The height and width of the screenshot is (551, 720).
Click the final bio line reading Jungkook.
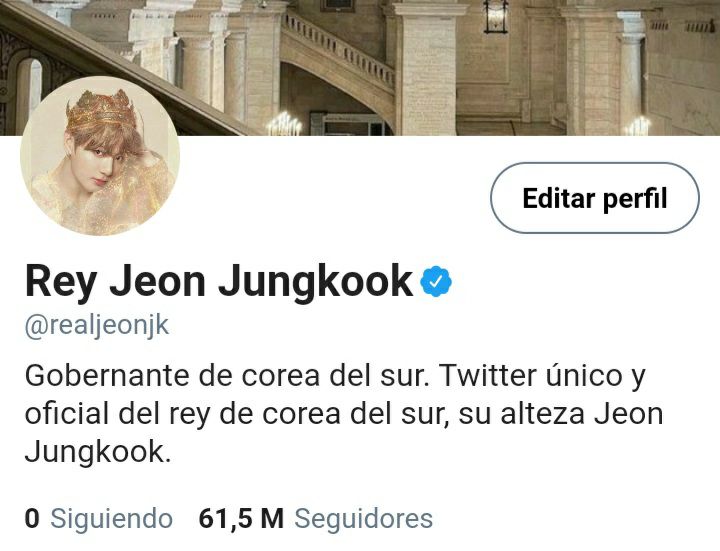pos(98,452)
